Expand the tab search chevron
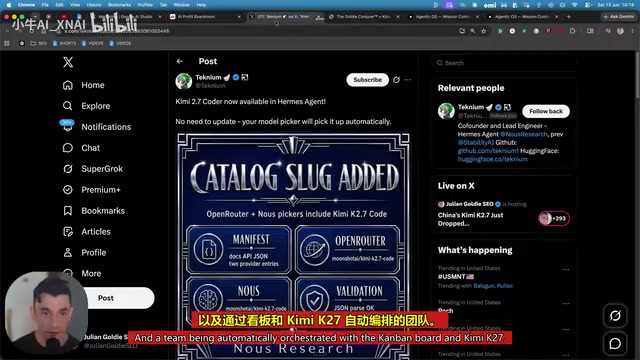 [35, 17]
